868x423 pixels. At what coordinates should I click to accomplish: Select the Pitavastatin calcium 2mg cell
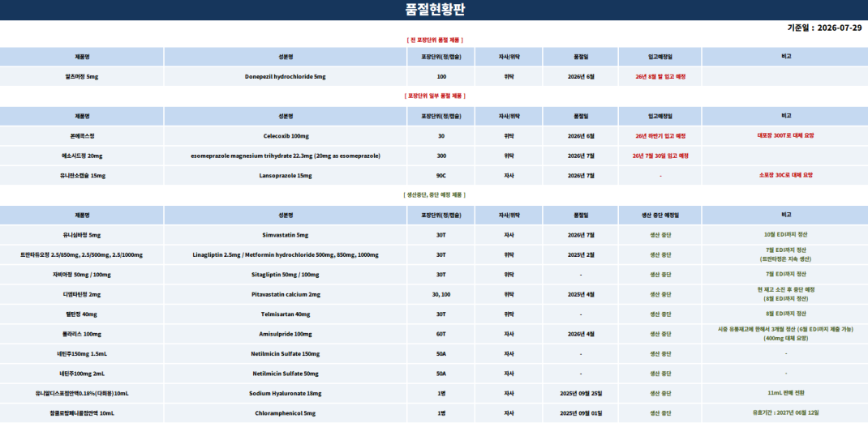[x=285, y=295]
